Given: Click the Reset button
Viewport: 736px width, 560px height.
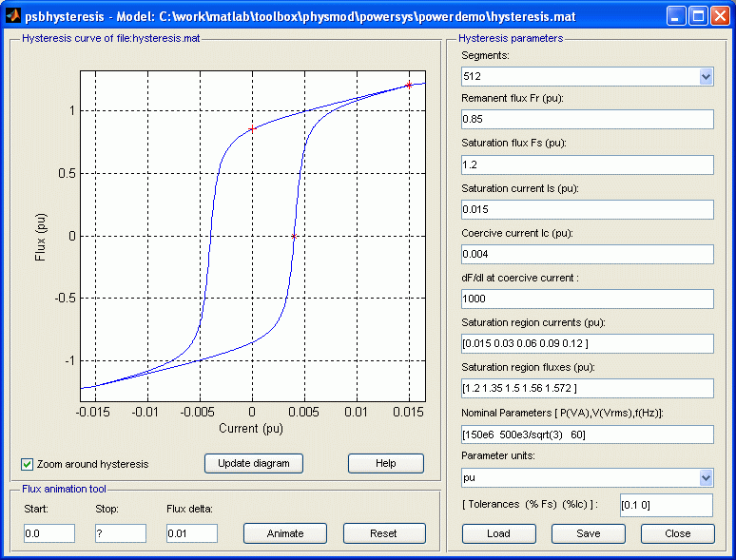Looking at the screenshot, I should tap(384, 533).
